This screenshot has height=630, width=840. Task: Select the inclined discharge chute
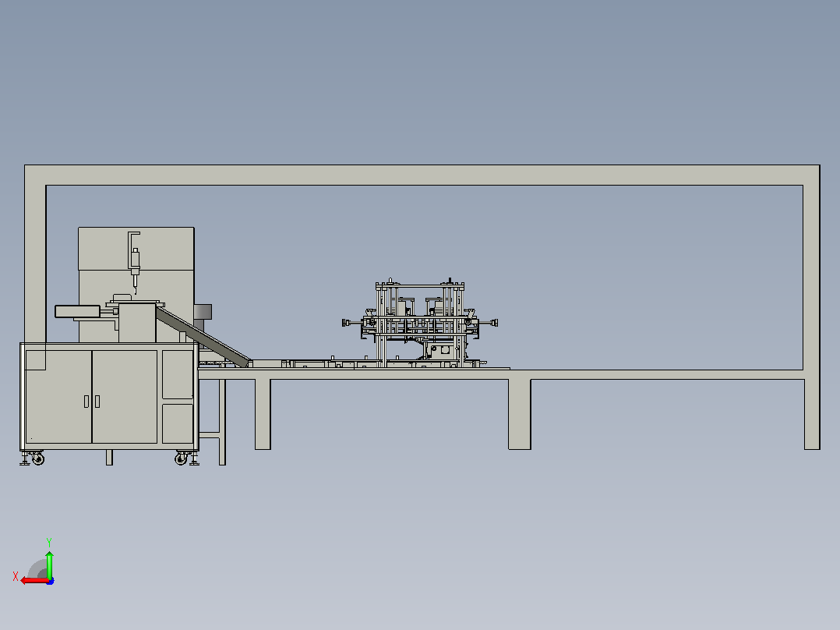203,337
